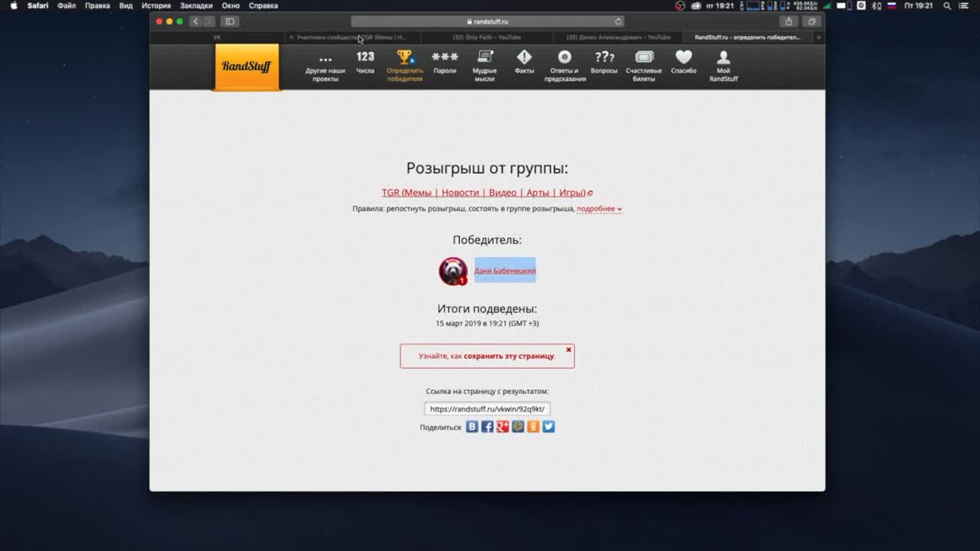The image size is (980, 551).
Task: Expand the rules via подробнее
Action: pyautogui.click(x=599, y=209)
